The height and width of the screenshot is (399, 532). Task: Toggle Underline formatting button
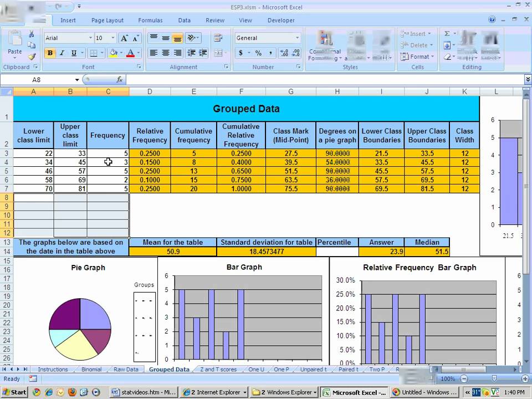[74, 53]
